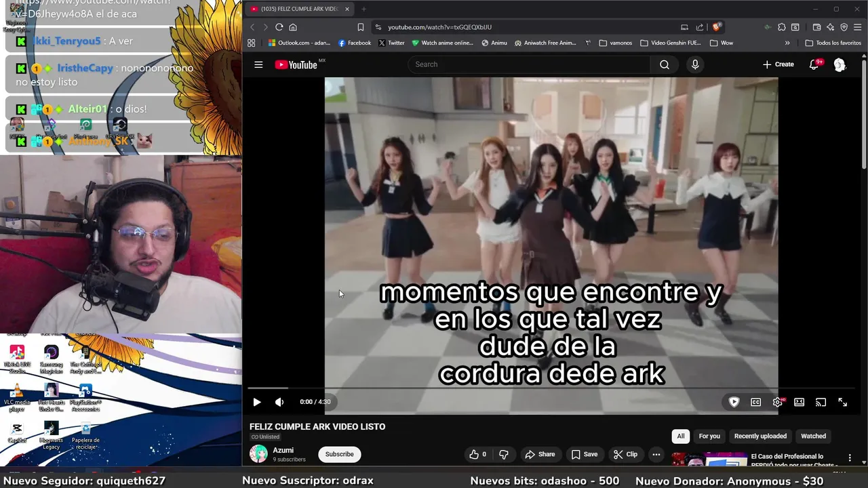
Task: Open the apps grid icon in bookmarks bar
Action: pos(251,43)
